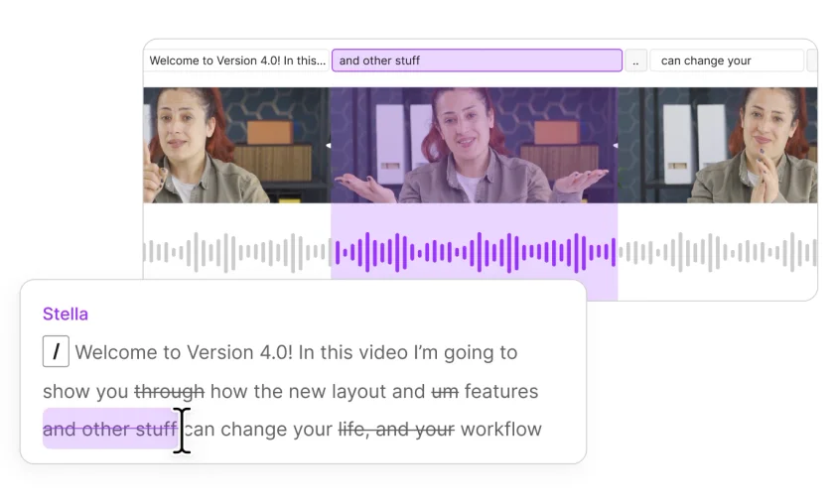Image resolution: width=836 pixels, height=504 pixels.
Task: Click the word "workflow" in the transcript
Action: point(500,430)
